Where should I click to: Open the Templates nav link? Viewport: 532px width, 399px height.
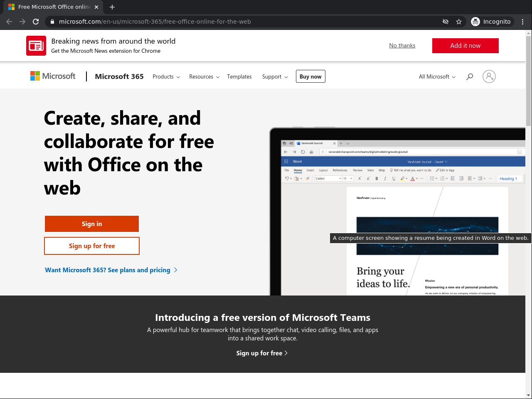(239, 77)
